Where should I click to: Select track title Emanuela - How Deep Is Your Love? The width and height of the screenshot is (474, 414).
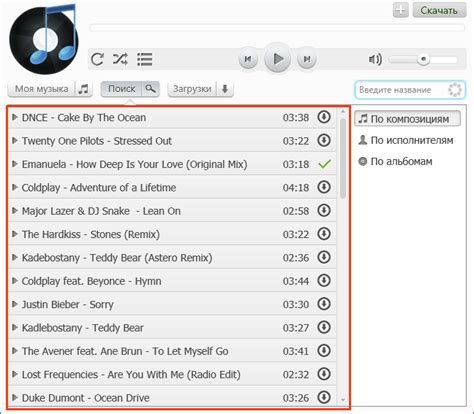tap(135, 164)
